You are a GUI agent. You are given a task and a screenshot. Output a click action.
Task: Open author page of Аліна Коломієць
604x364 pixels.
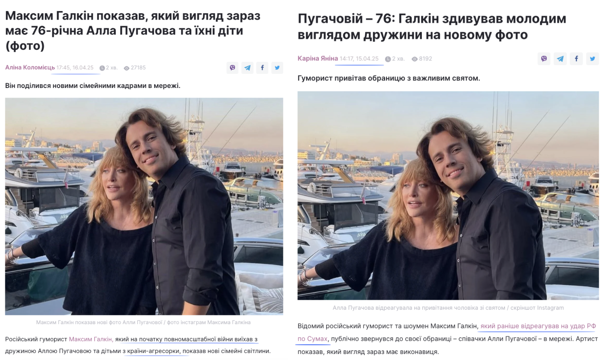pos(30,67)
